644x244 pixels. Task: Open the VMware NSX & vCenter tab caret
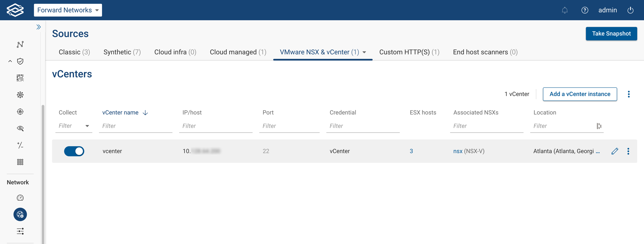coord(364,52)
